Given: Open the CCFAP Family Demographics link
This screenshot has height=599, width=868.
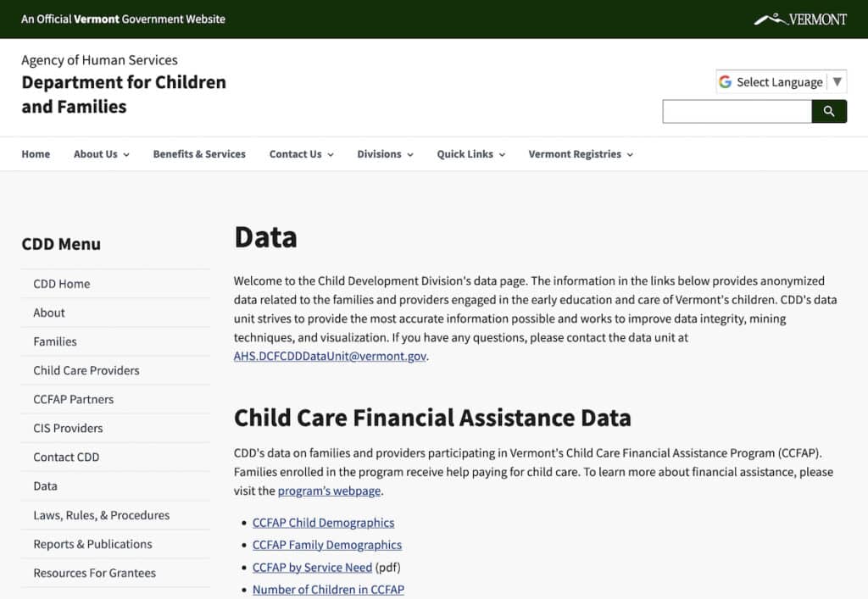Looking at the screenshot, I should pyautogui.click(x=326, y=545).
